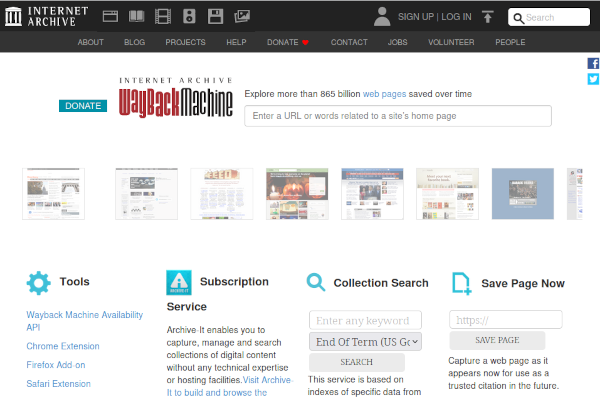Share via the Facebook icon
The image size is (600, 397).
pos(593,64)
